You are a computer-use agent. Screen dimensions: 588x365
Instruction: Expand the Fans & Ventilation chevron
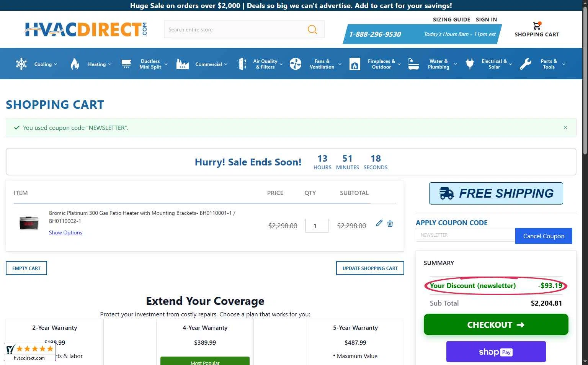(x=340, y=64)
